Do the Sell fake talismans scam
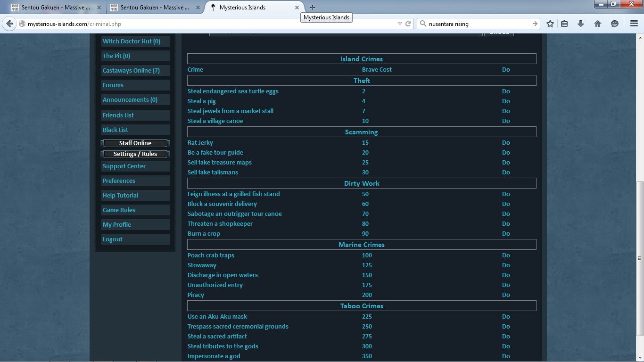 point(506,172)
